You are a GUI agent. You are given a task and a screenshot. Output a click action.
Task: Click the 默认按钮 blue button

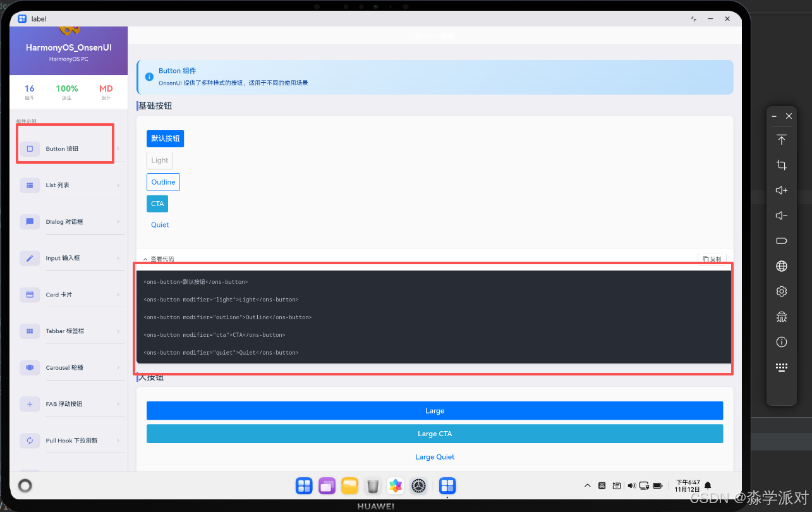tap(165, 138)
